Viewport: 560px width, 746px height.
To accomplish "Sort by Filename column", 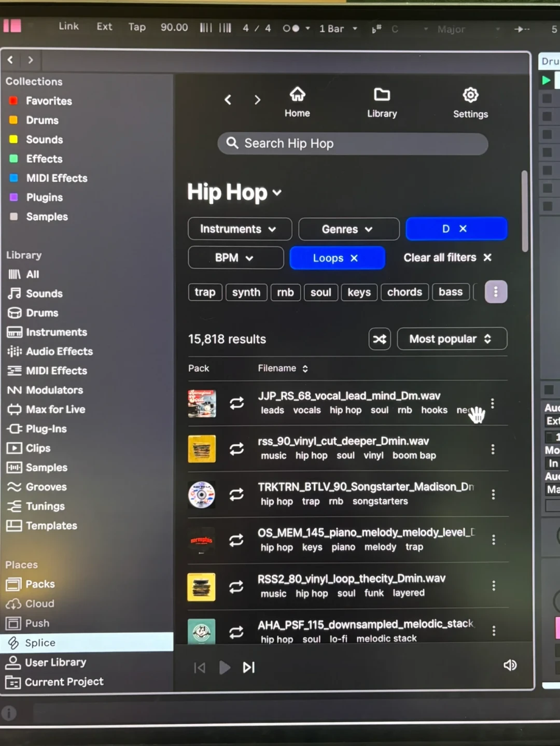I will (x=283, y=368).
